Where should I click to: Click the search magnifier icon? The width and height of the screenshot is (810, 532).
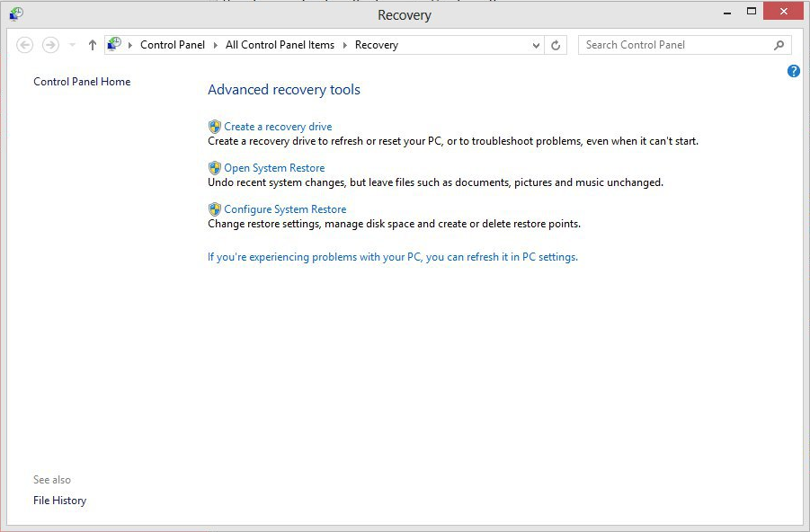(779, 45)
